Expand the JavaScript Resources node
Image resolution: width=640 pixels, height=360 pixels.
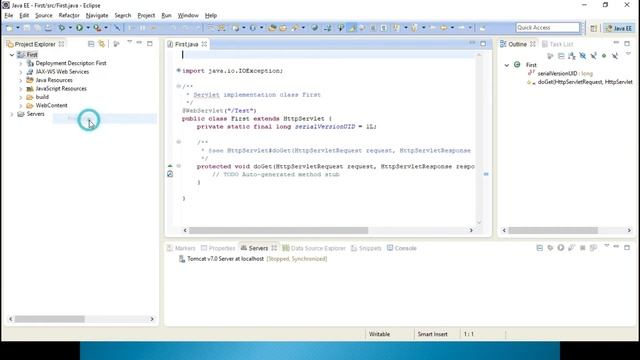[20, 89]
